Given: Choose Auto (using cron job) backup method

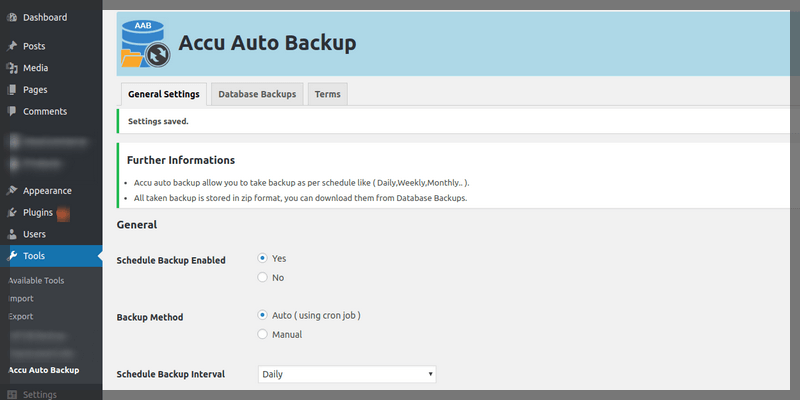Looking at the screenshot, I should 263,315.
